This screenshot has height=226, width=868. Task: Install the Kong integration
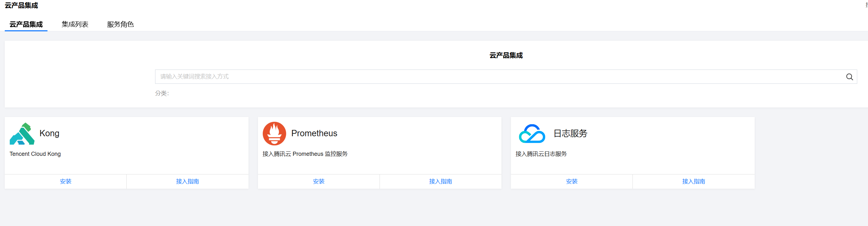coord(66,182)
